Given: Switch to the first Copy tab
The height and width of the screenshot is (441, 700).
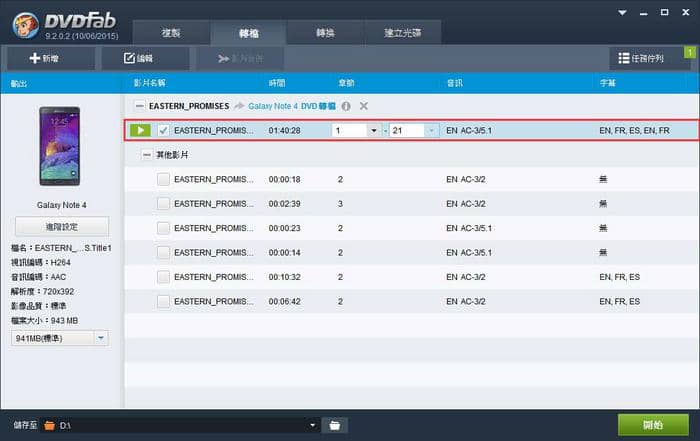Looking at the screenshot, I should click(x=171, y=33).
